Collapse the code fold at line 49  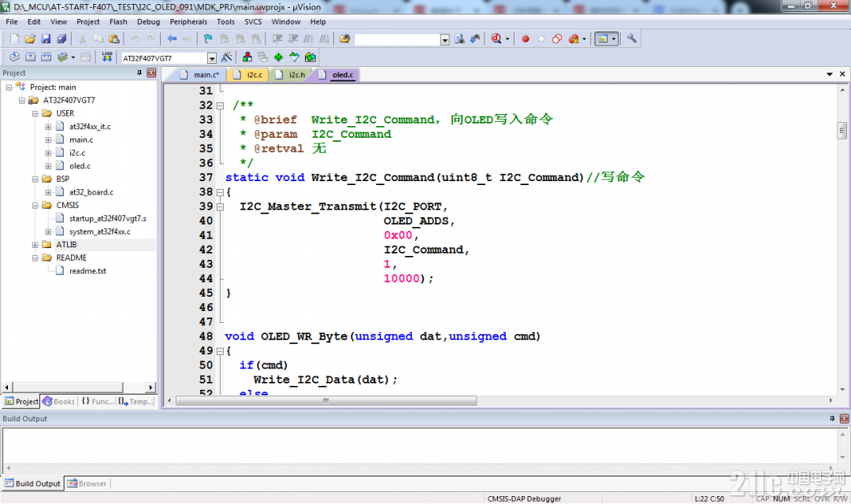[220, 351]
